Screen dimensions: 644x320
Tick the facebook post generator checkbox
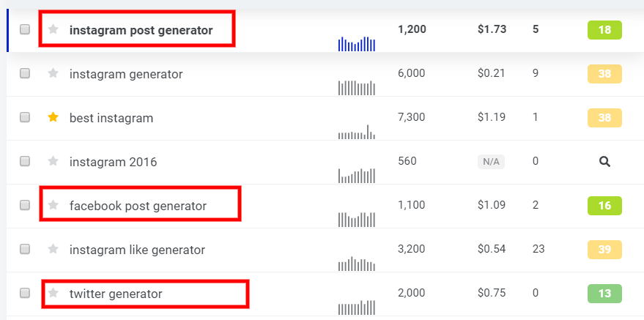[25, 206]
